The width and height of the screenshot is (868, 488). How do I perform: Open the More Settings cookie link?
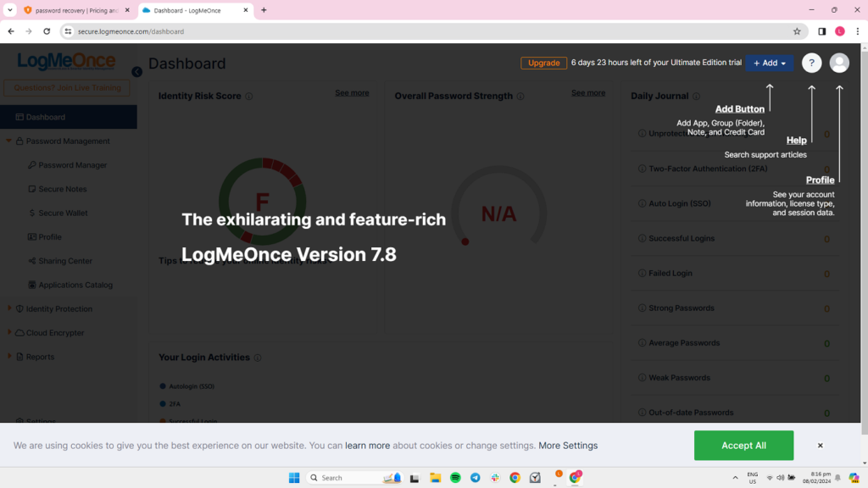pyautogui.click(x=568, y=446)
